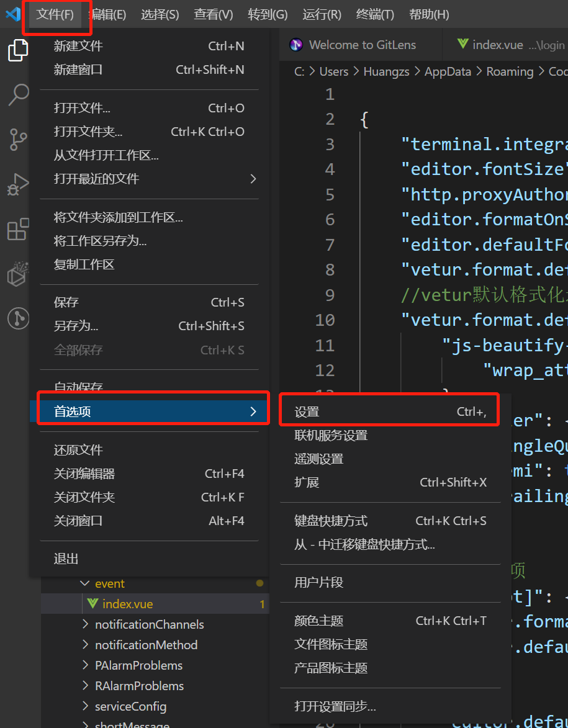Image resolution: width=568 pixels, height=728 pixels.
Task: Open the Explorer view in the activity bar
Action: click(x=18, y=50)
